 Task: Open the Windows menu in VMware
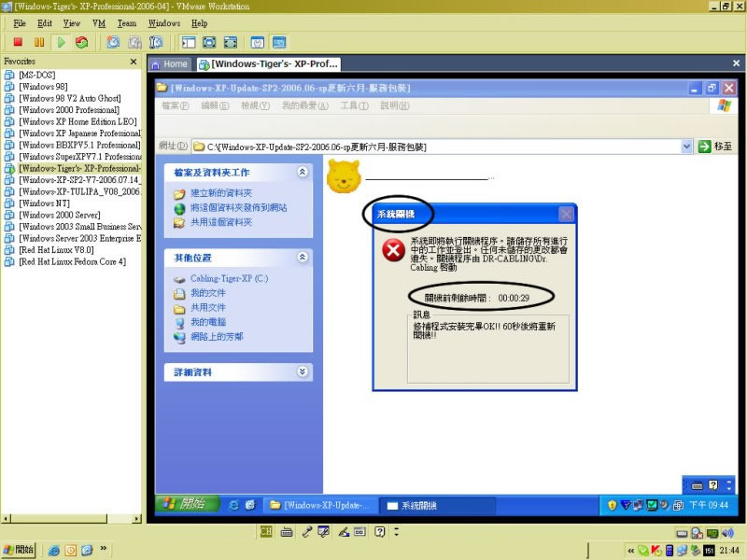click(164, 23)
